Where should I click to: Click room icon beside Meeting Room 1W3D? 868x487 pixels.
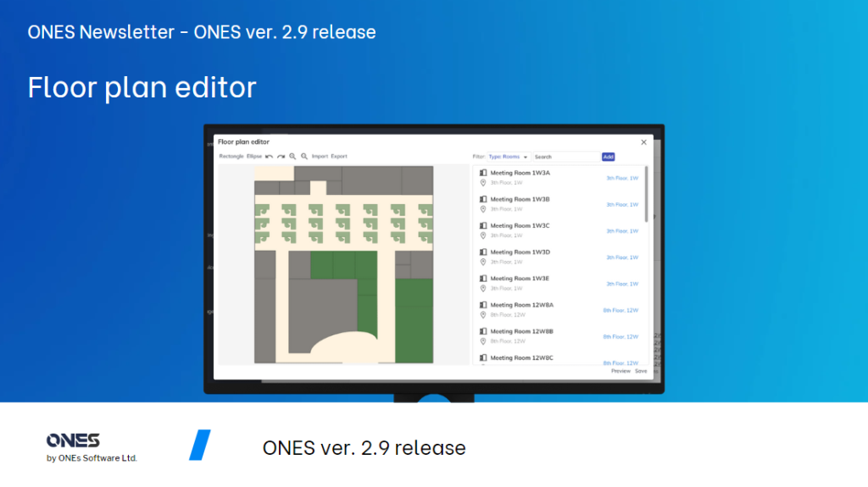[483, 252]
